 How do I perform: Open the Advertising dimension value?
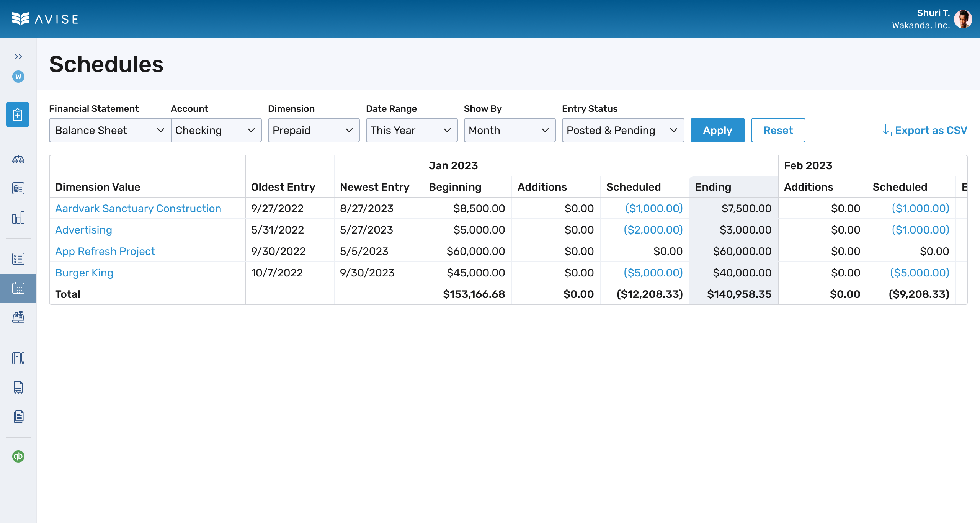83,230
